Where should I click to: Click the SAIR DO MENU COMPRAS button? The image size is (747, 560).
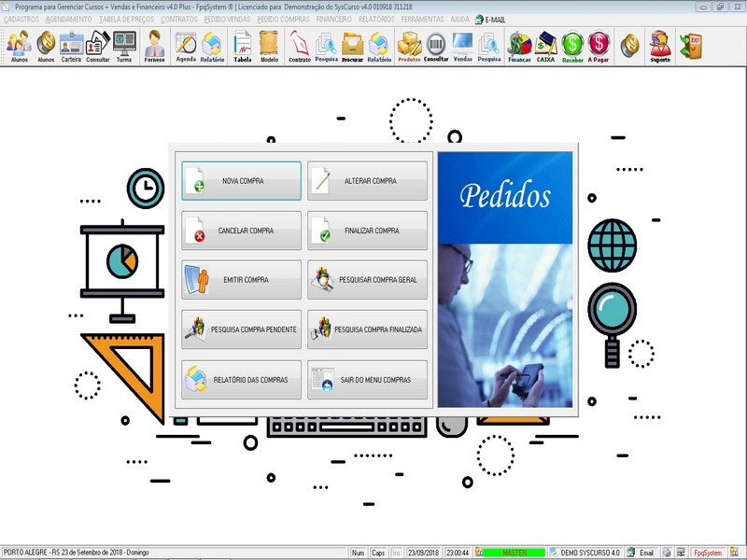click(367, 380)
